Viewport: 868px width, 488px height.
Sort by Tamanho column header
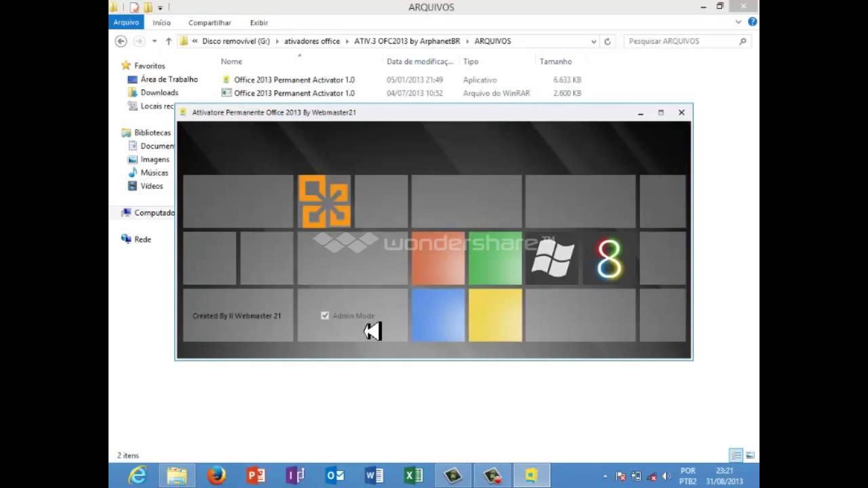[555, 62]
